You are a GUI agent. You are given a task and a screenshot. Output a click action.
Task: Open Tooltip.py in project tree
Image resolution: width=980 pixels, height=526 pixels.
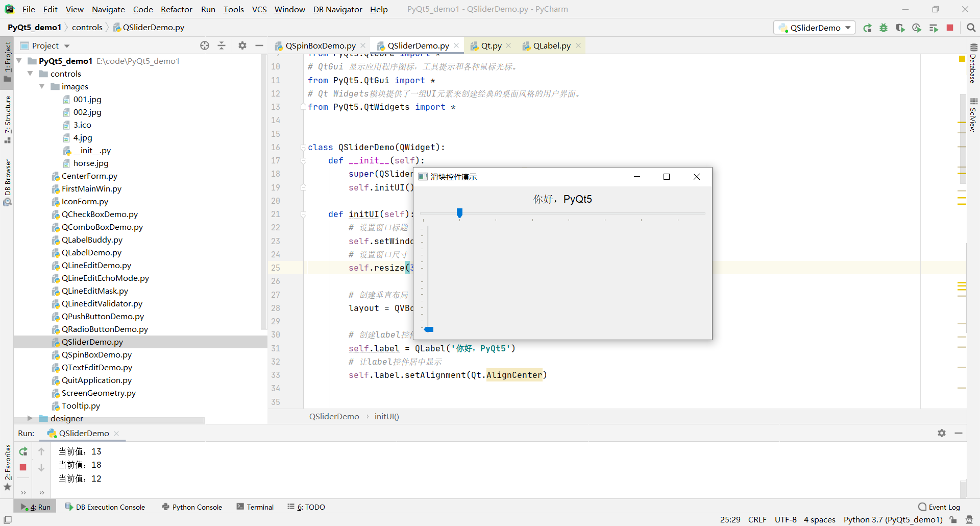coord(81,405)
